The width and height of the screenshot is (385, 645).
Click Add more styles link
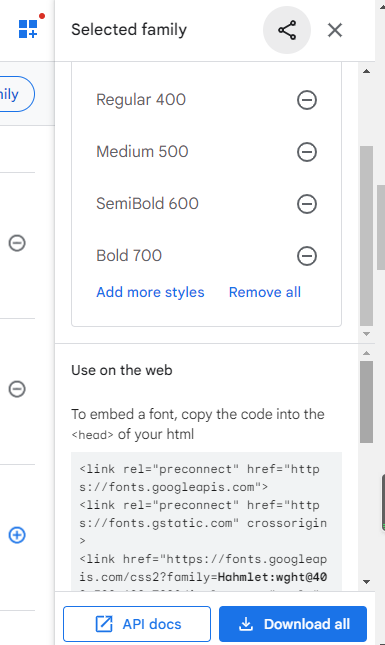(x=150, y=292)
